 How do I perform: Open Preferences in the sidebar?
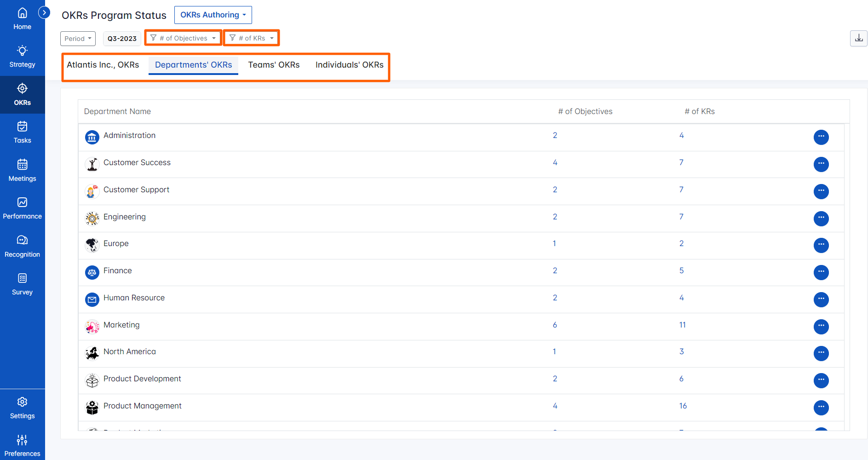click(x=22, y=446)
